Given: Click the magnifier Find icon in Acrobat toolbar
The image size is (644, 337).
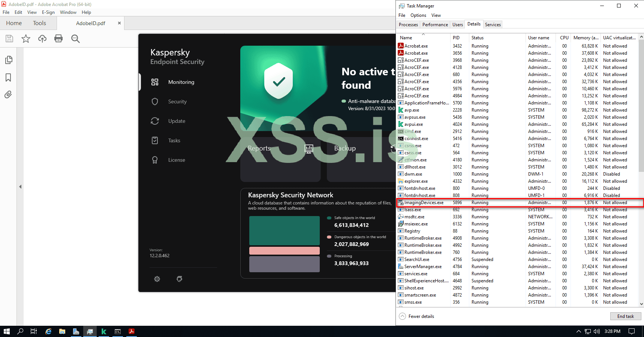Looking at the screenshot, I should coord(75,39).
